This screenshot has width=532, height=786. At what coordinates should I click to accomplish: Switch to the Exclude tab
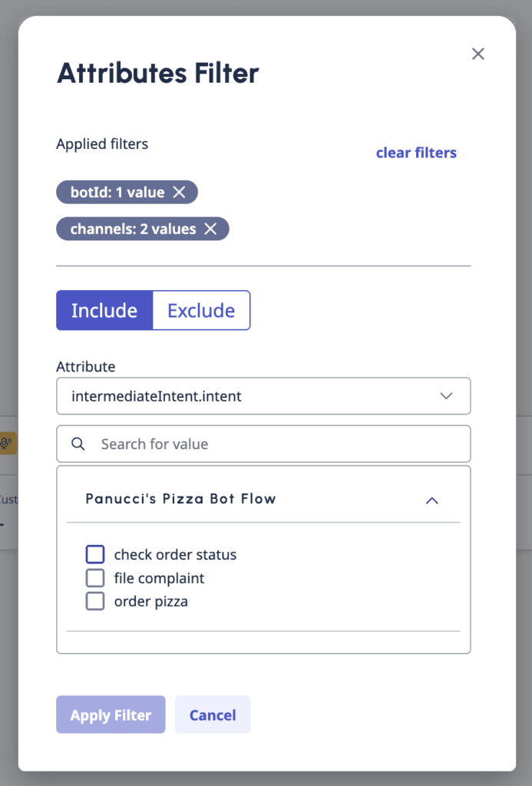(200, 310)
